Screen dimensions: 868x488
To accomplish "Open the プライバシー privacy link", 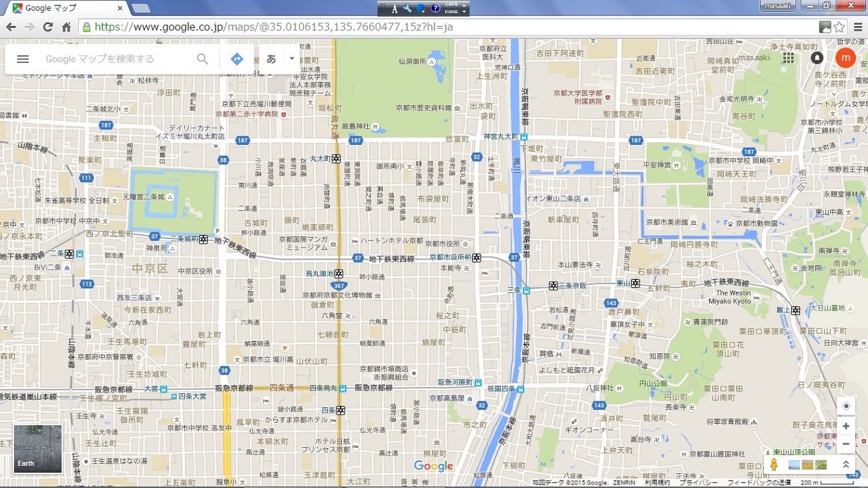I will coord(698,483).
